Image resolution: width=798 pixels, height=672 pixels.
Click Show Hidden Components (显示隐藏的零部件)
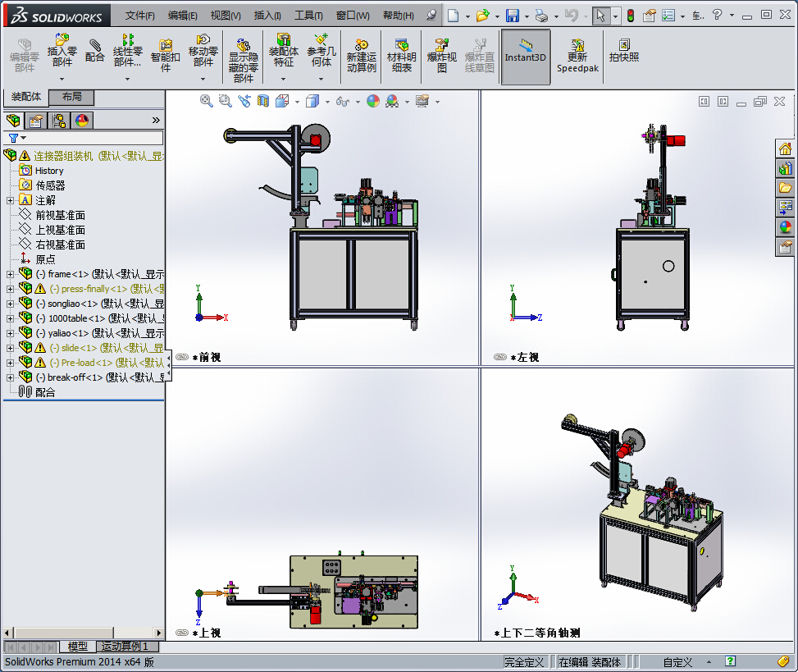pos(243,60)
